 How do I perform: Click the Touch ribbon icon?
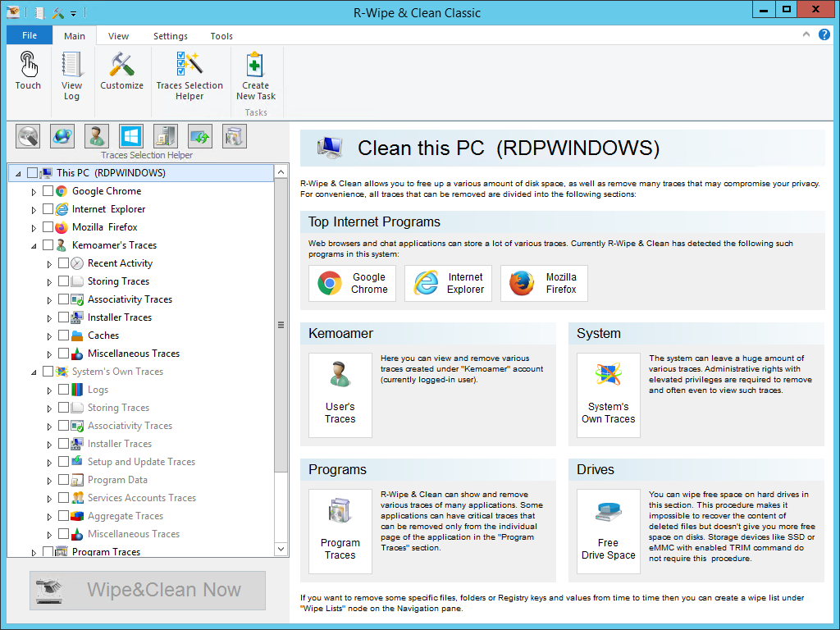[28, 71]
